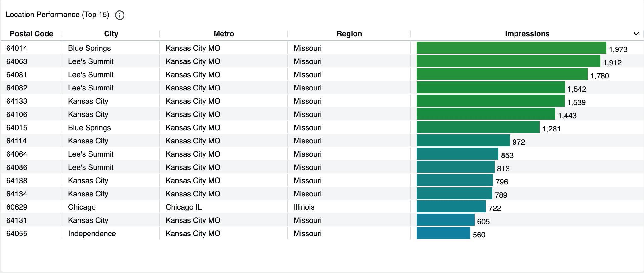Click postal code 64055 cell
644x273 pixels.
[17, 234]
